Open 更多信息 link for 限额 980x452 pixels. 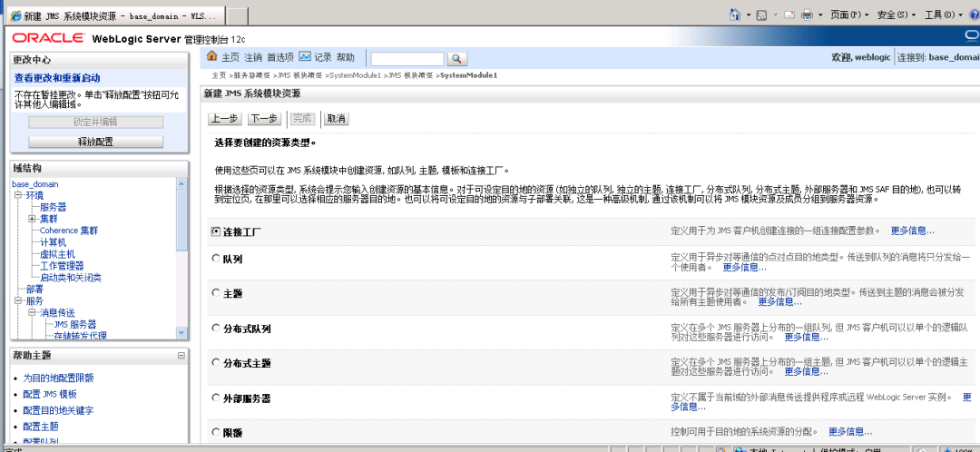click(850, 431)
